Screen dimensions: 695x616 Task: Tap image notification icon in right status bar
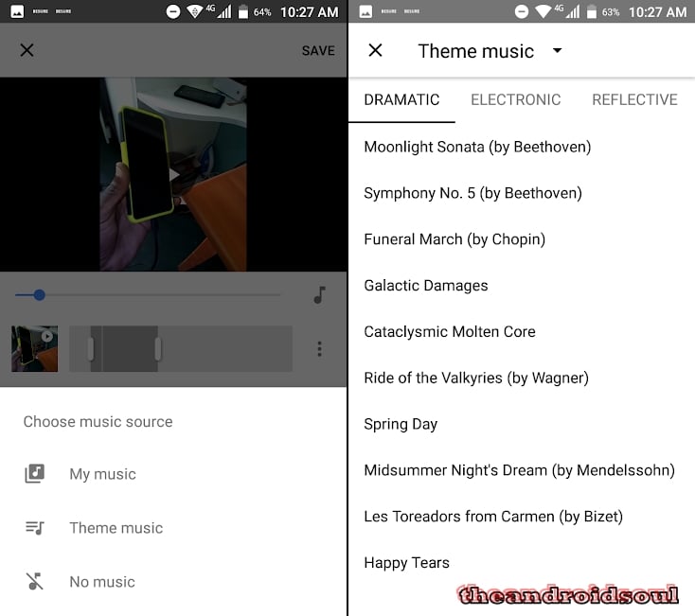coord(365,11)
